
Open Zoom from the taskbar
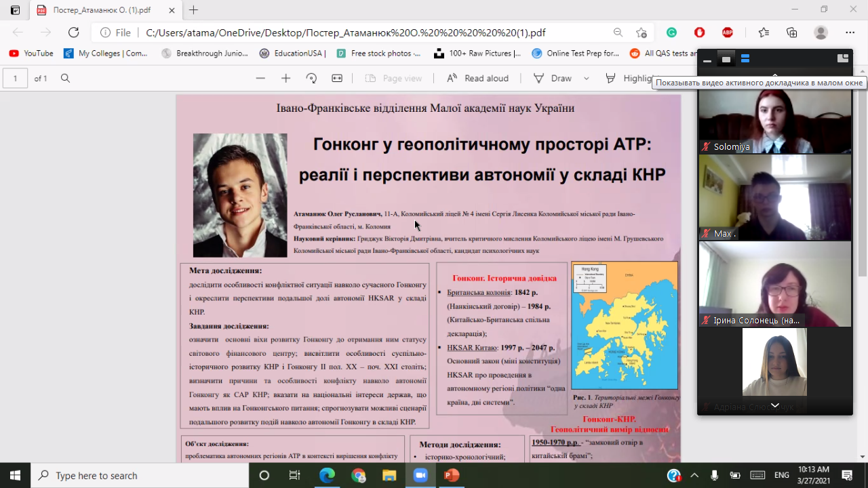(420, 475)
